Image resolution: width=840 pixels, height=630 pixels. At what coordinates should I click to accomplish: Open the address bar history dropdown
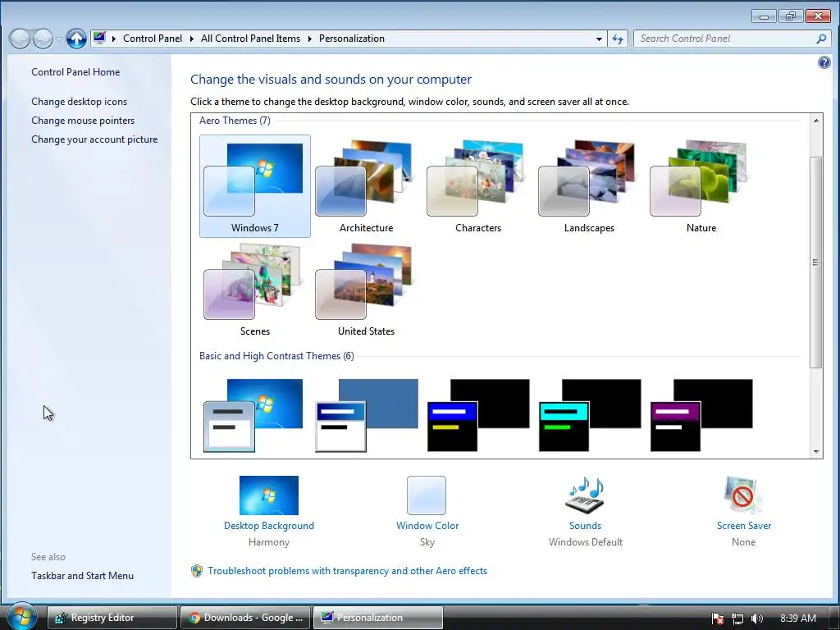(x=599, y=39)
